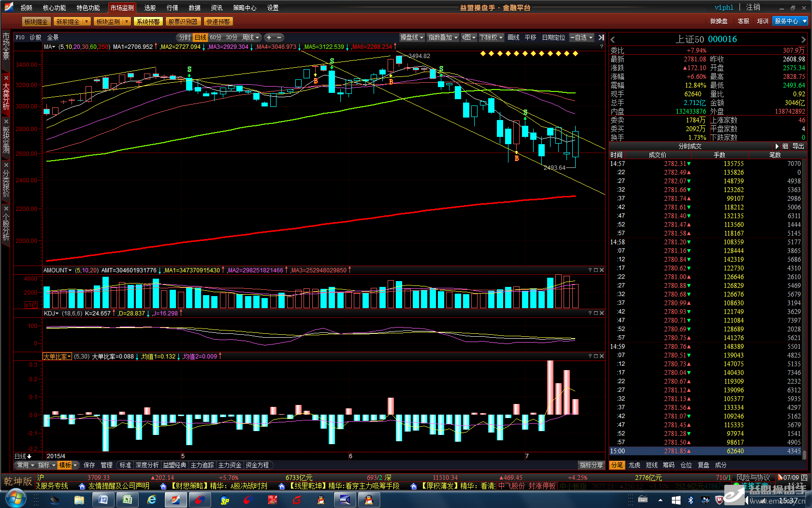Expand the 下除权 adjustment dropdown

pyautogui.click(x=491, y=37)
